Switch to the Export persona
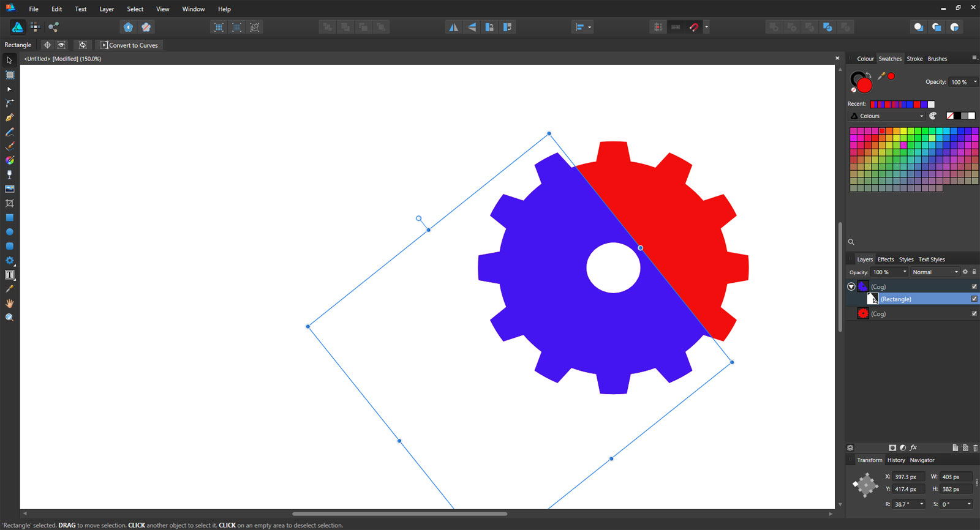The width and height of the screenshot is (980, 530). (x=53, y=27)
